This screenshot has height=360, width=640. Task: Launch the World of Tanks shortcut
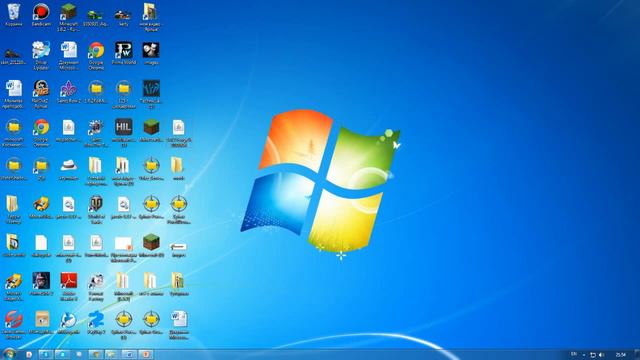click(96, 204)
